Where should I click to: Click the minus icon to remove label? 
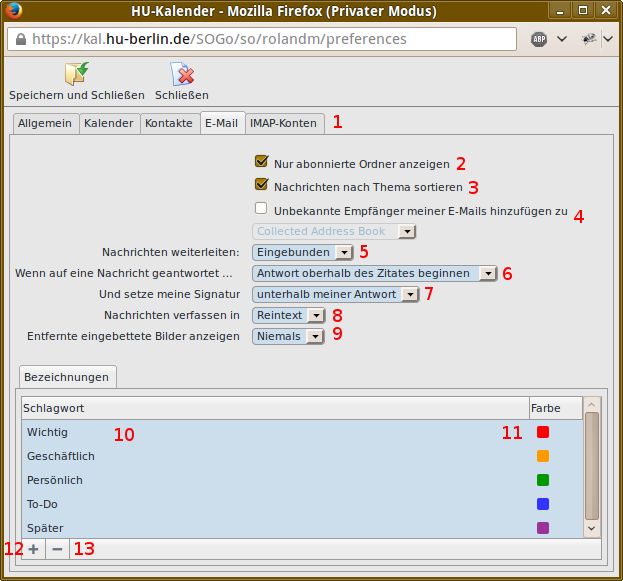point(57,549)
